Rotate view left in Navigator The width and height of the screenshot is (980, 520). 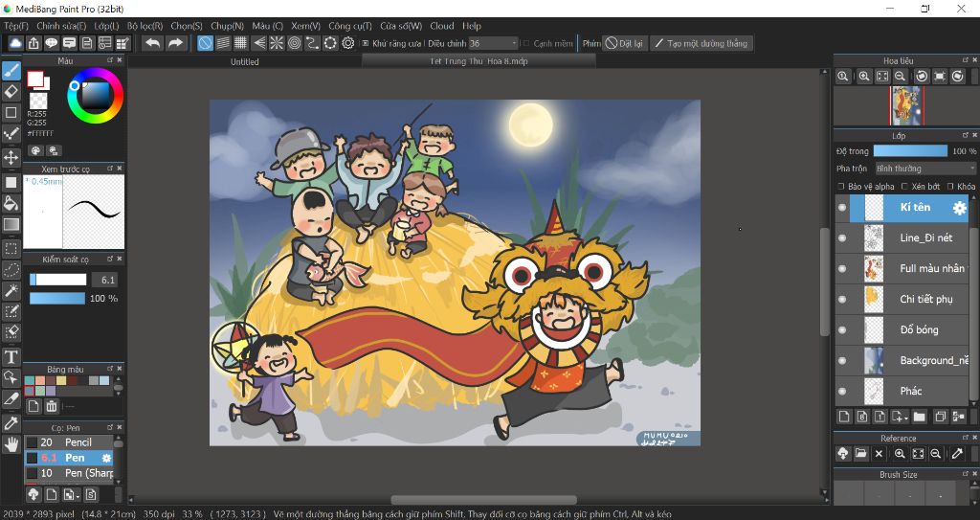click(922, 77)
